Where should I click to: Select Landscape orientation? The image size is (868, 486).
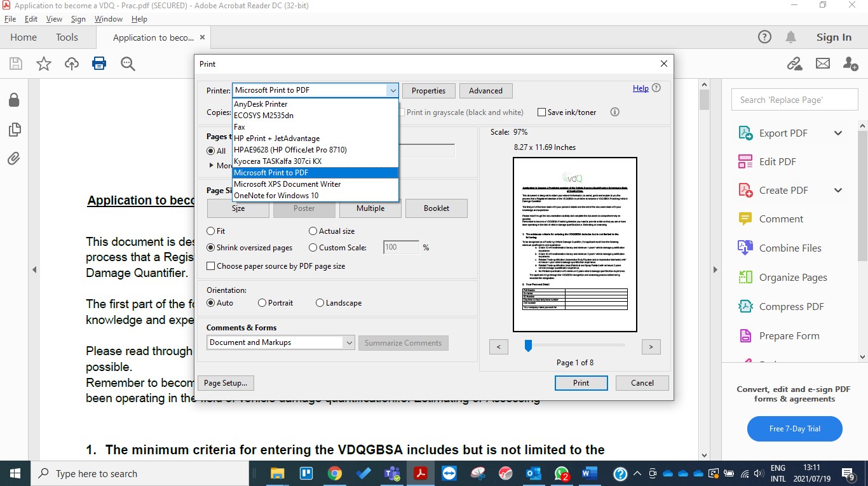coord(320,303)
